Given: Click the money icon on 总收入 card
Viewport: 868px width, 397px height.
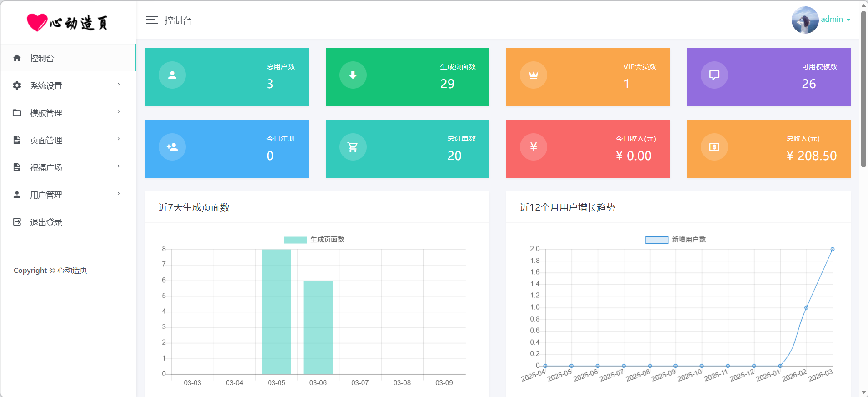Looking at the screenshot, I should (x=714, y=147).
